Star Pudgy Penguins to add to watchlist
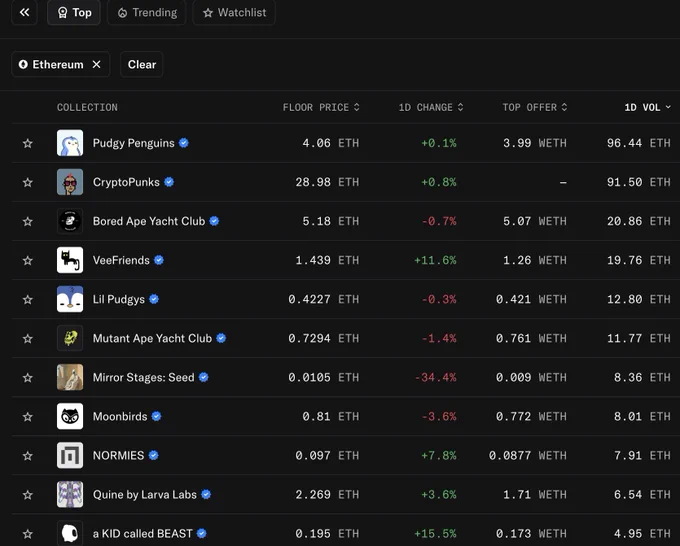 pyautogui.click(x=28, y=143)
